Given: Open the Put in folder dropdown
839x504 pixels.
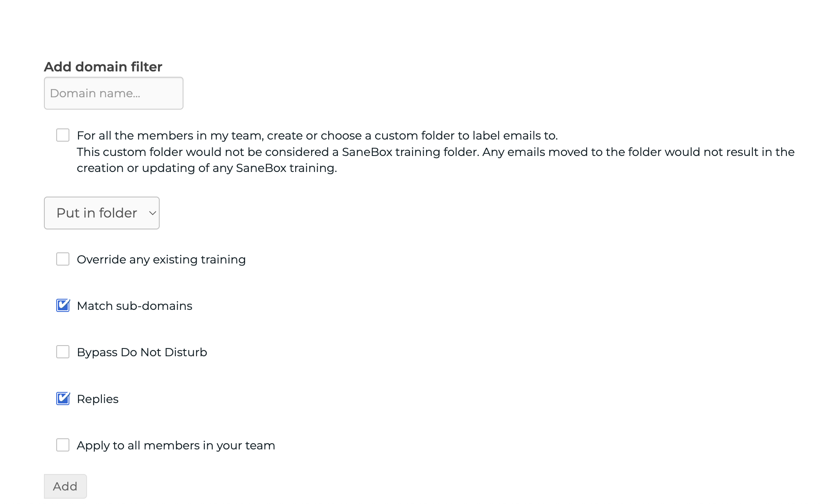Looking at the screenshot, I should (102, 213).
